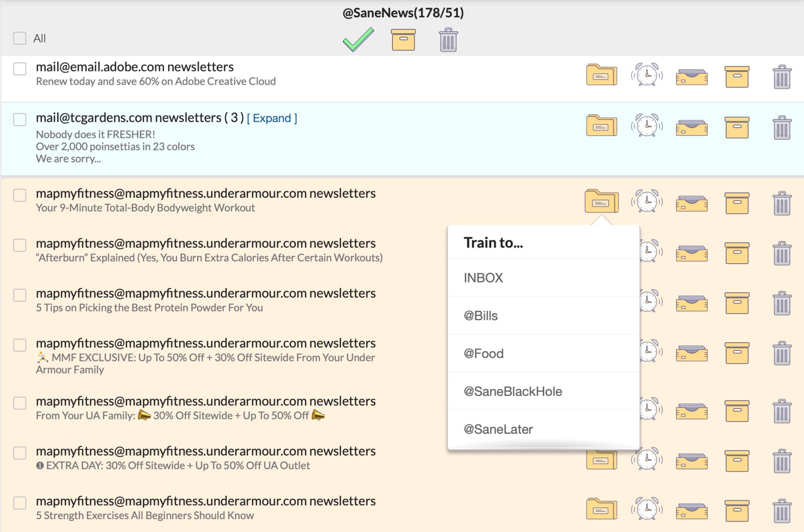Move the Adobe newsletter to inbox via tray icon
This screenshot has height=532, width=804.
[691, 75]
